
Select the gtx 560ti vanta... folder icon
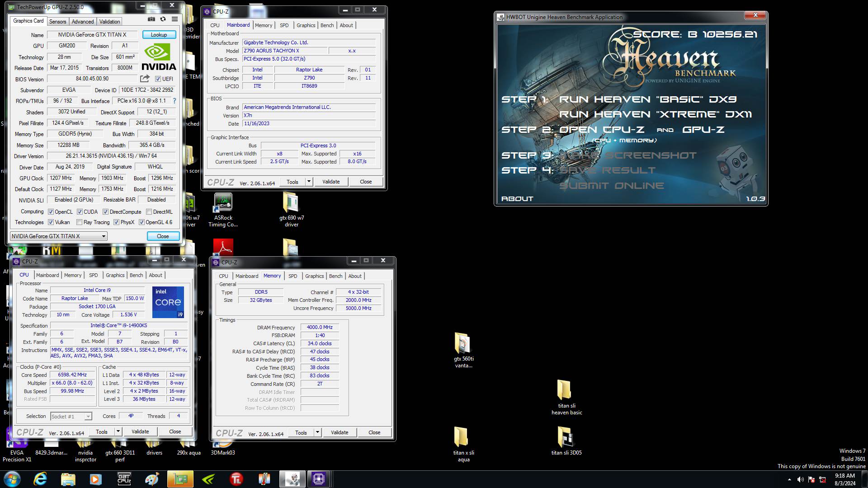pos(463,350)
